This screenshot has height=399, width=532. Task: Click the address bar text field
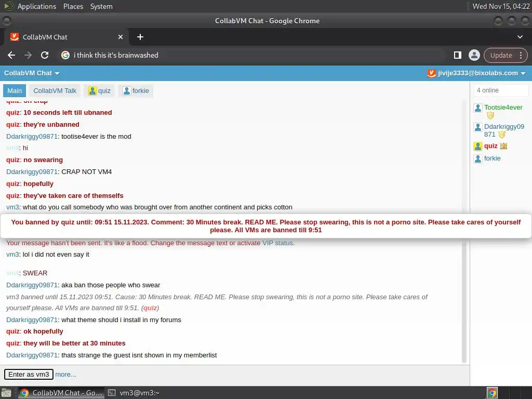tap(251, 55)
